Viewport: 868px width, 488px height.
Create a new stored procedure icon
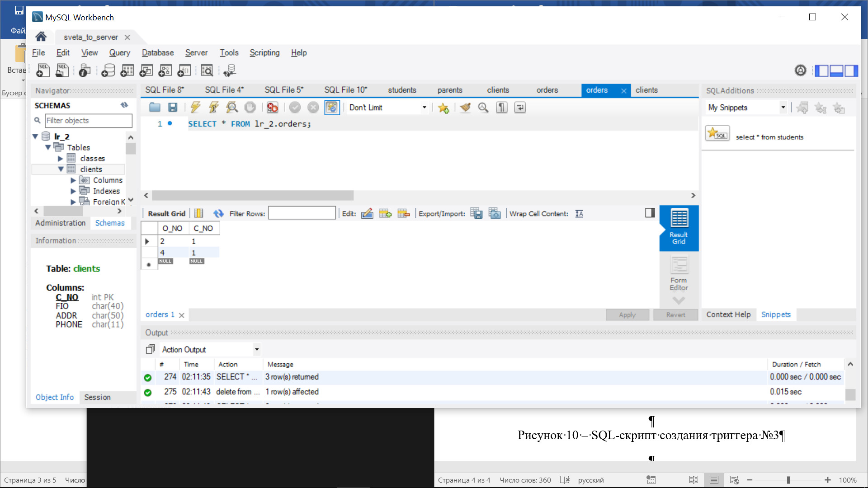point(165,70)
